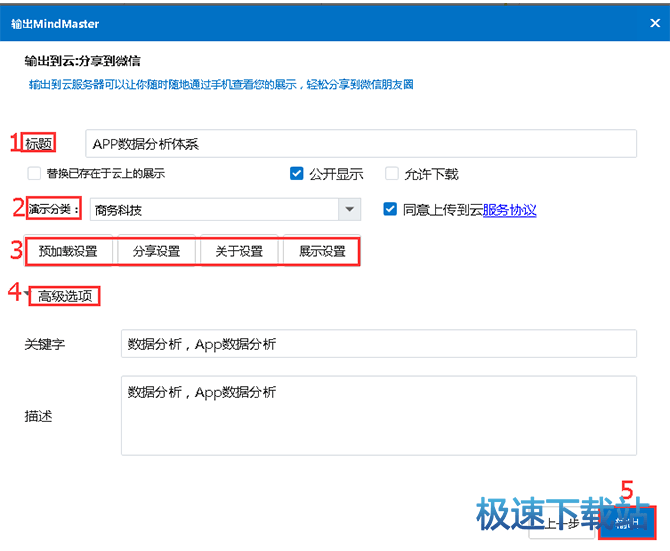Click the 关键字 label
Screen dimensions: 670x551
[x=45, y=344]
